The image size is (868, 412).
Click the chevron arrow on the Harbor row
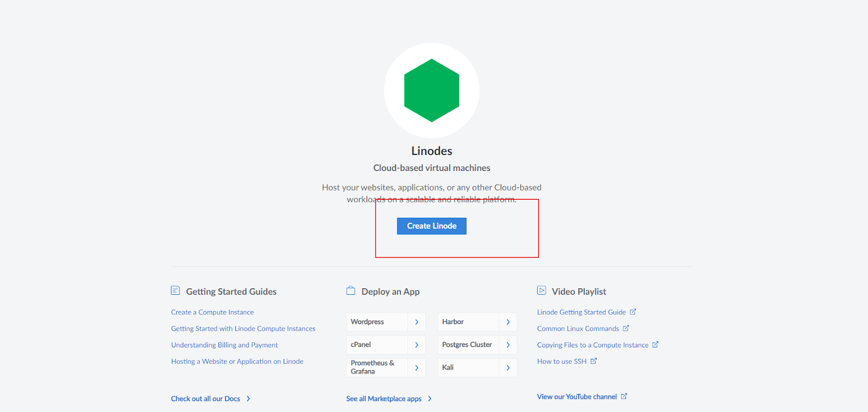click(x=508, y=322)
